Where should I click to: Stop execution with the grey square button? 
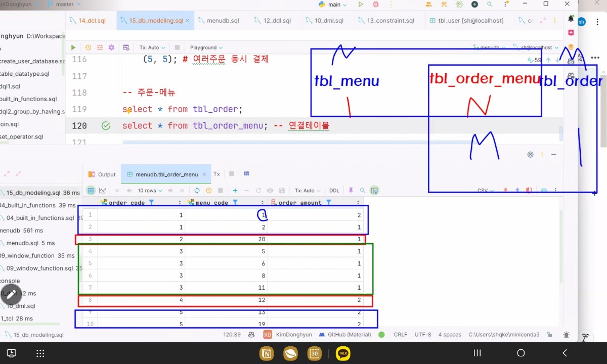point(177,48)
